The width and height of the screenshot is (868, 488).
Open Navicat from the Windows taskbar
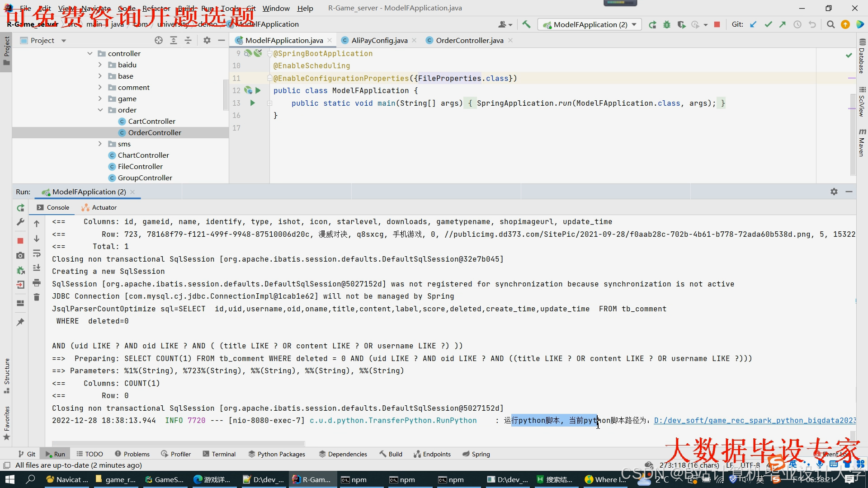click(x=67, y=479)
